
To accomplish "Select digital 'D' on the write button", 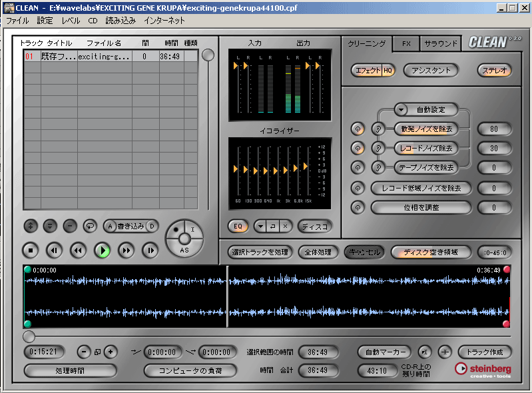I will 152,226.
